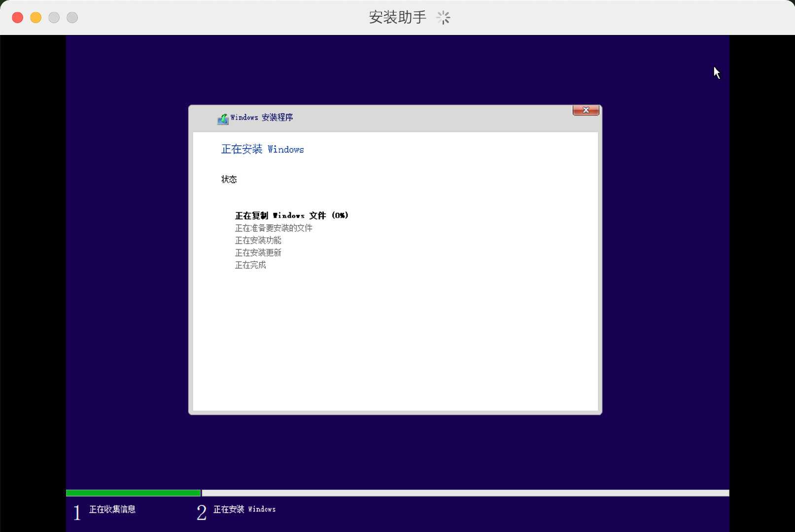Click the red X on the installer dialog
Screen dimensions: 795x532
point(586,110)
